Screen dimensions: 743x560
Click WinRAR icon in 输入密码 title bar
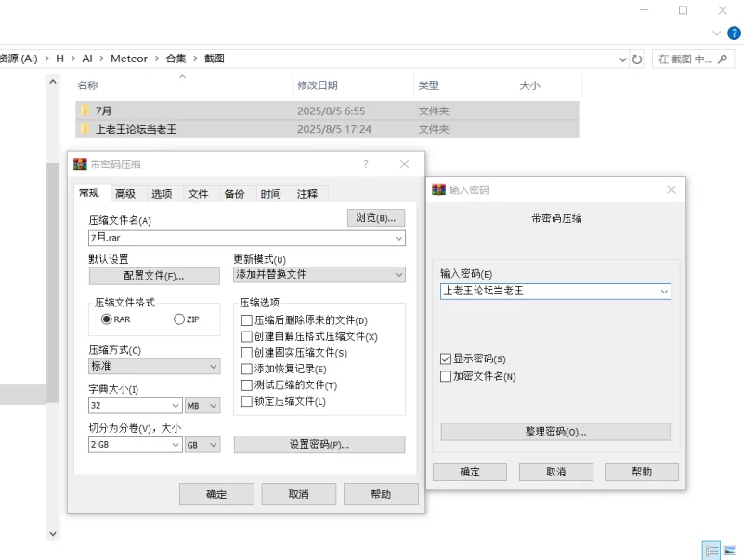coord(439,189)
